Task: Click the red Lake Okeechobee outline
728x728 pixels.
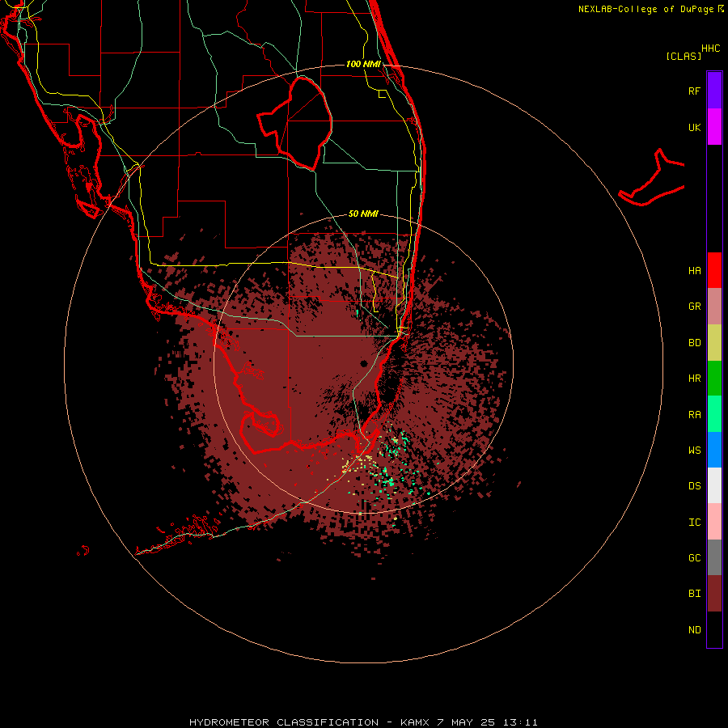Action: coord(294,123)
